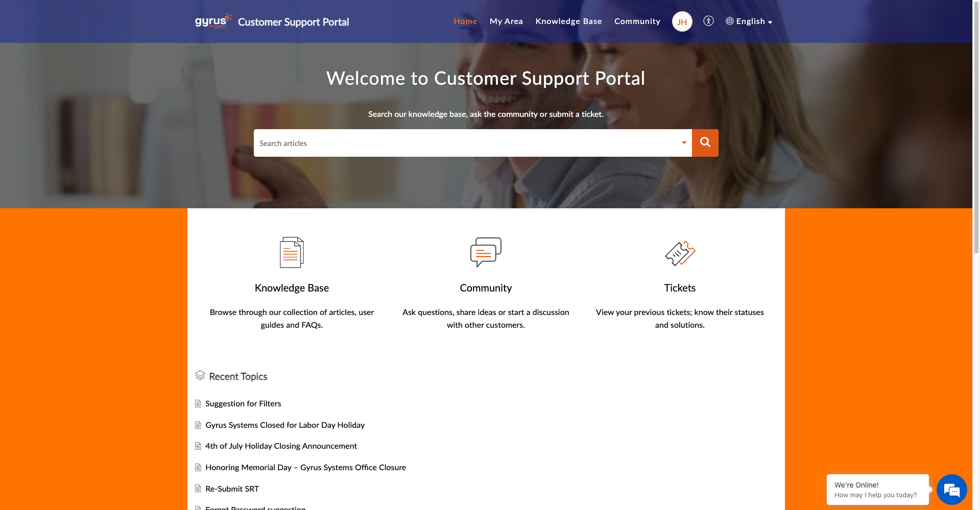
Task: Expand the search articles dropdown arrow
Action: (x=684, y=143)
